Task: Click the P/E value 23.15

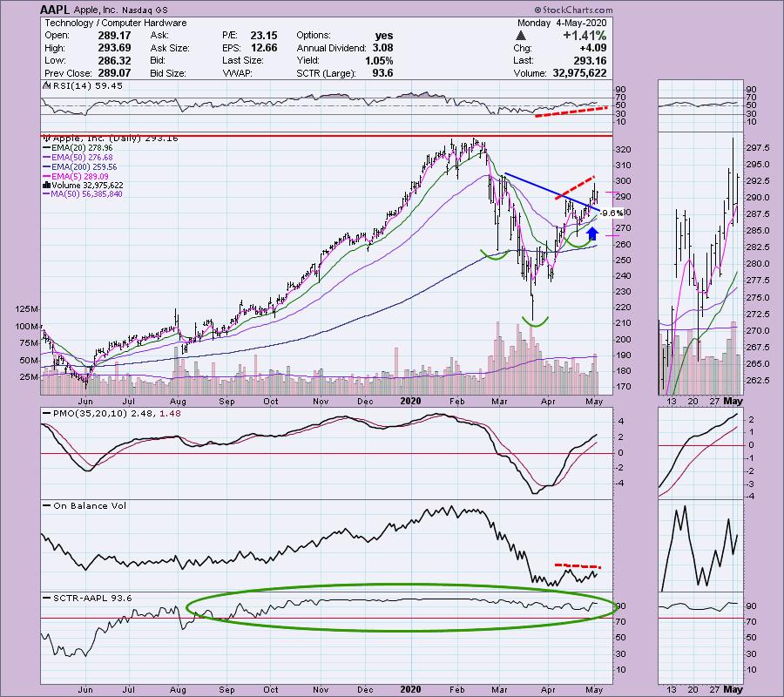Action: (x=263, y=36)
